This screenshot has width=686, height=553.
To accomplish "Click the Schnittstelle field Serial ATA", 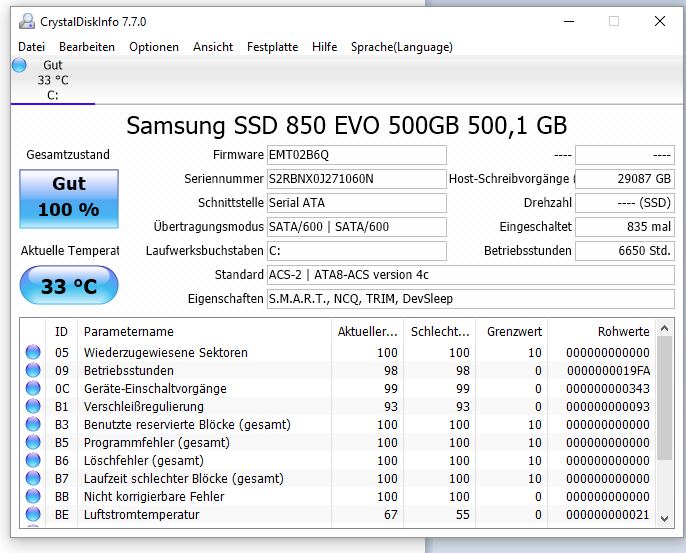I will (357, 203).
